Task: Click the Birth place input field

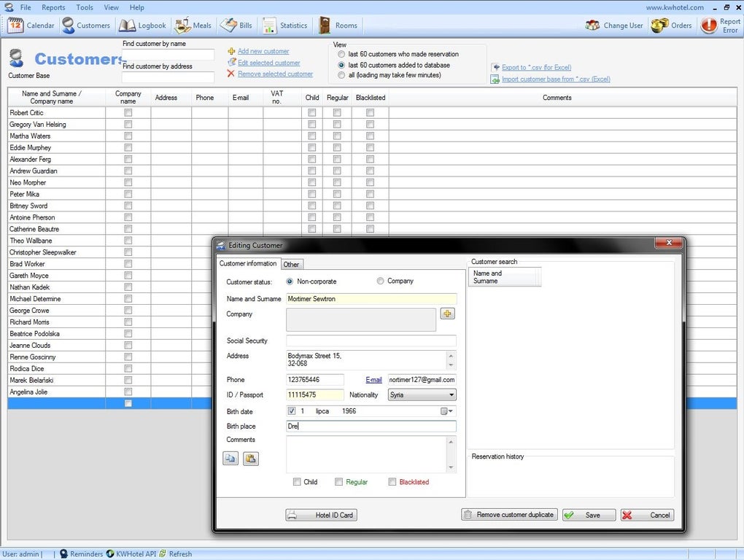Action: pyautogui.click(x=371, y=427)
